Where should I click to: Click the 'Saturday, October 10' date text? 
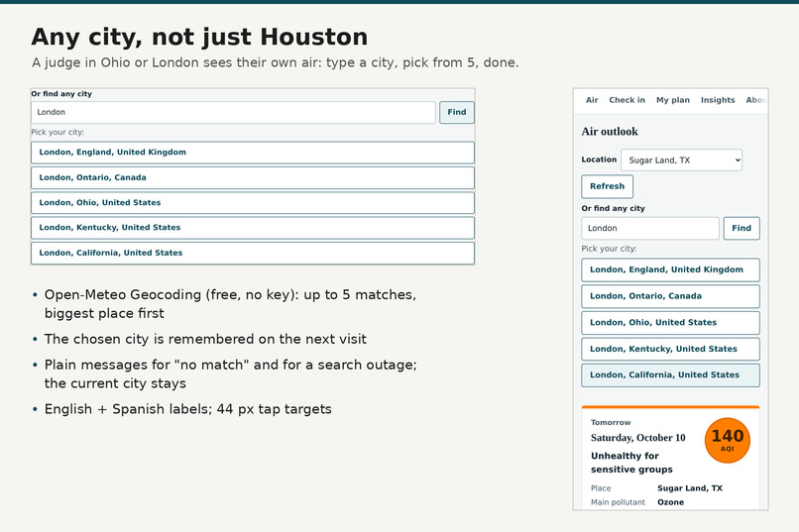click(x=638, y=438)
